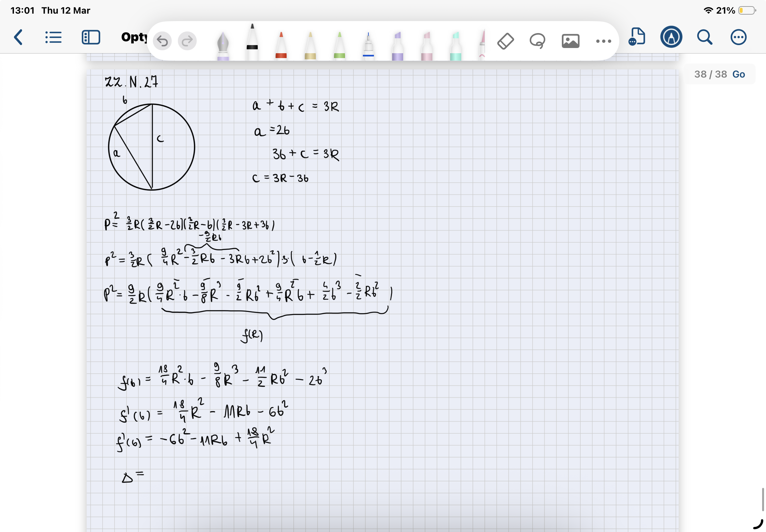Choose the green marker pen
Viewport: 766px width, 532px height.
pos(339,45)
